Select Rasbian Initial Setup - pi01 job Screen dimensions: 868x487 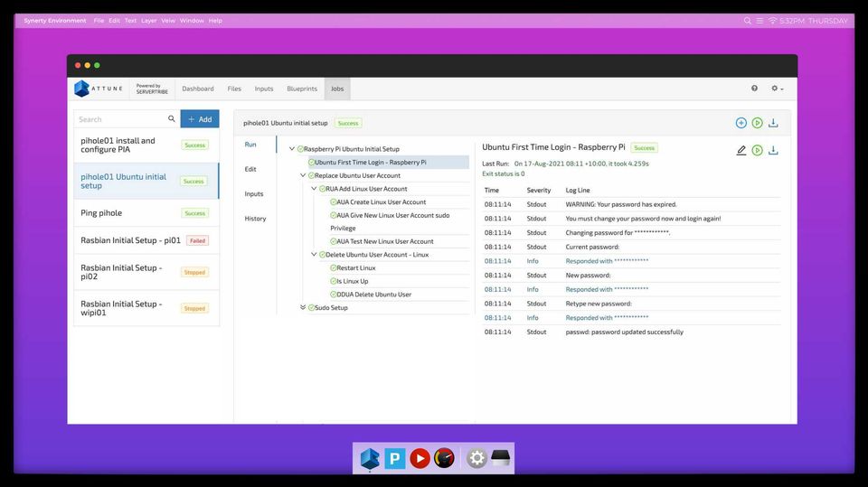pyautogui.click(x=146, y=240)
